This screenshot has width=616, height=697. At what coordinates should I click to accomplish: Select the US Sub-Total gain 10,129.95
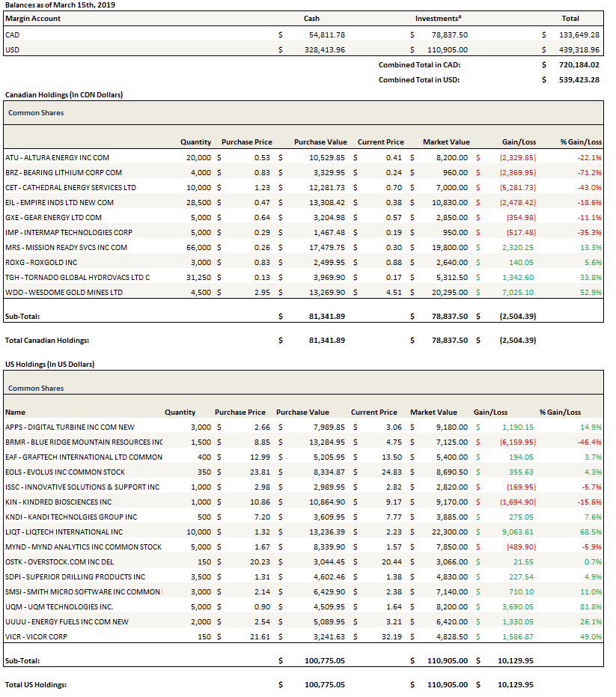point(515,661)
